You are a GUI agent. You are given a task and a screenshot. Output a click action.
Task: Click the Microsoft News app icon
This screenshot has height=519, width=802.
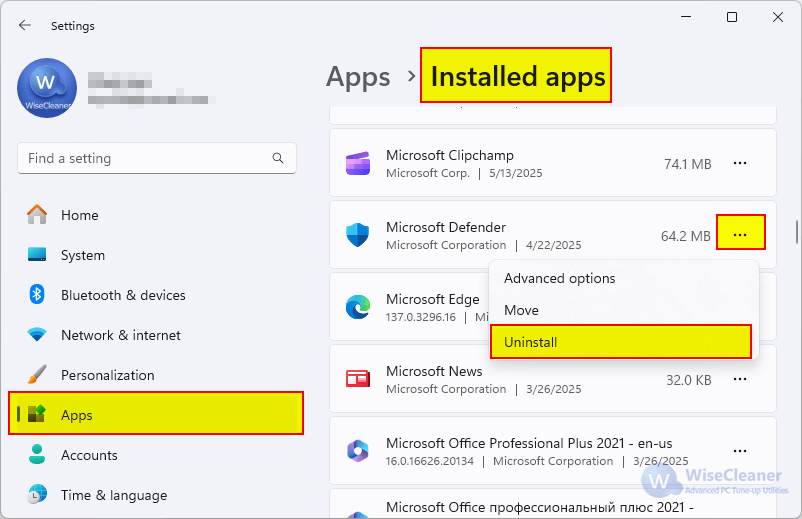[358, 379]
